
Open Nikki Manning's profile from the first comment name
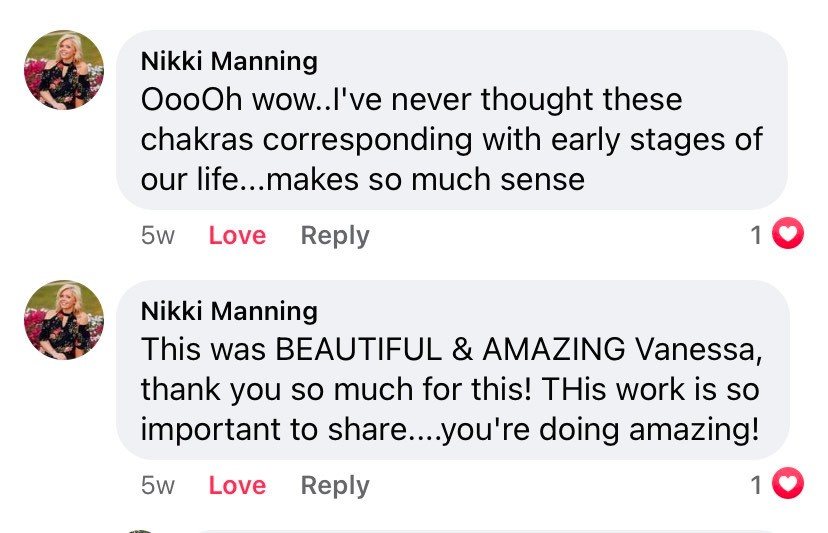[x=229, y=61]
